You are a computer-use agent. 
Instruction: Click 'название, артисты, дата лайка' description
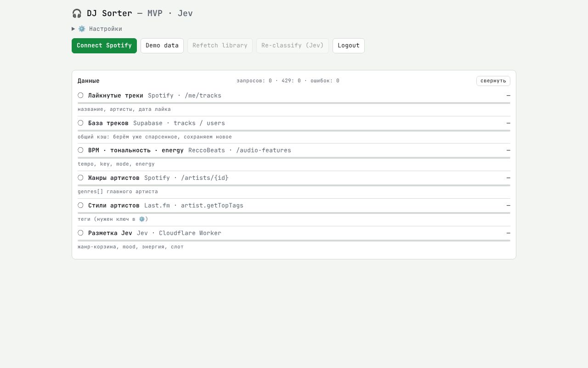point(124,109)
